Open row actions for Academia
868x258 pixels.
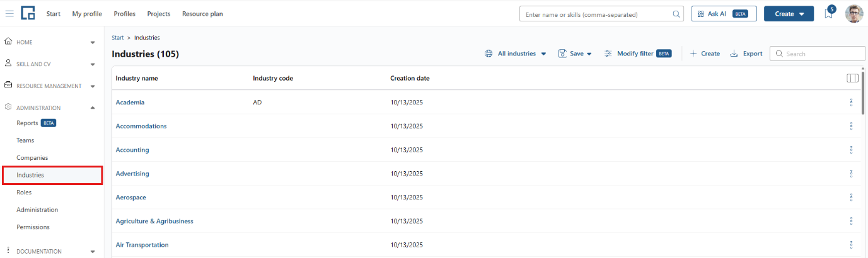[x=851, y=102]
